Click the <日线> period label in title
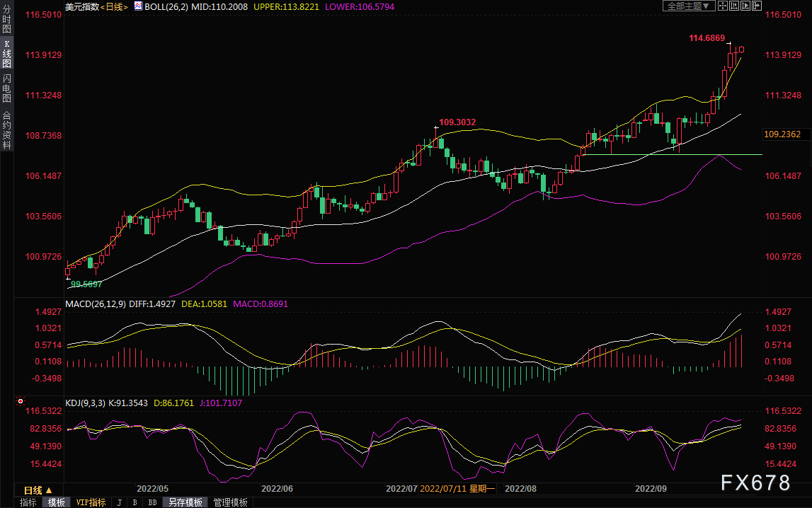This screenshot has height=508, width=812. pos(114,7)
